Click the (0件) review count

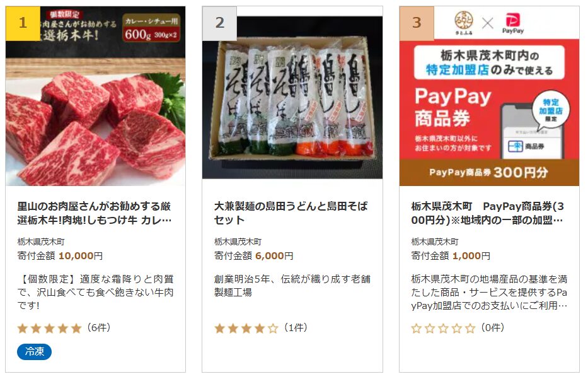pyautogui.click(x=493, y=327)
